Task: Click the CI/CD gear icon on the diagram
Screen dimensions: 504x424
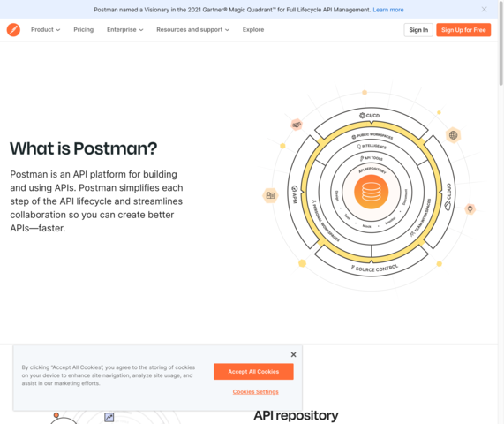Action: click(x=362, y=115)
